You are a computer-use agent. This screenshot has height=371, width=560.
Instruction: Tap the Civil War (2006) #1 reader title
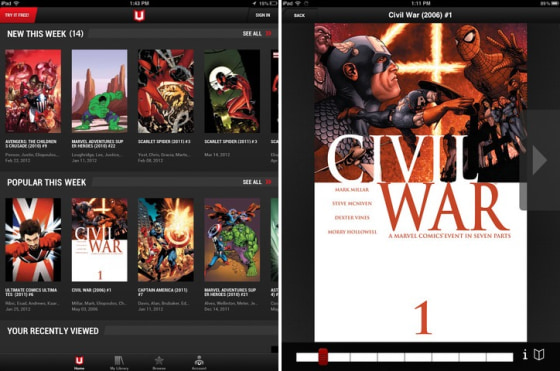[x=420, y=15]
